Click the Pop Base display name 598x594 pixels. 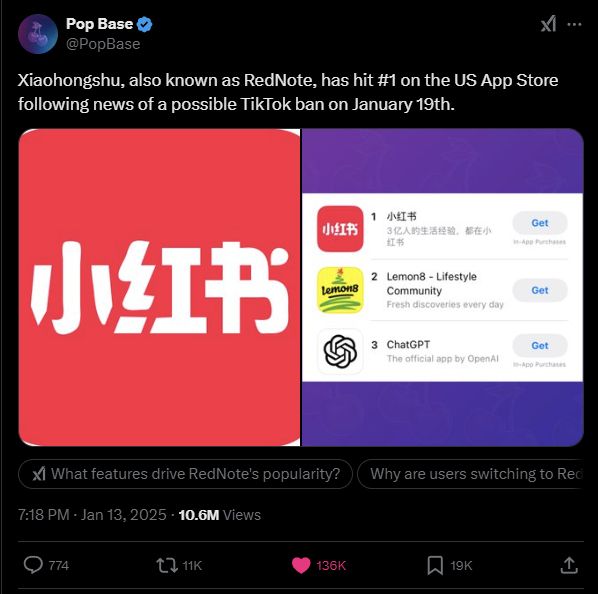coord(99,24)
